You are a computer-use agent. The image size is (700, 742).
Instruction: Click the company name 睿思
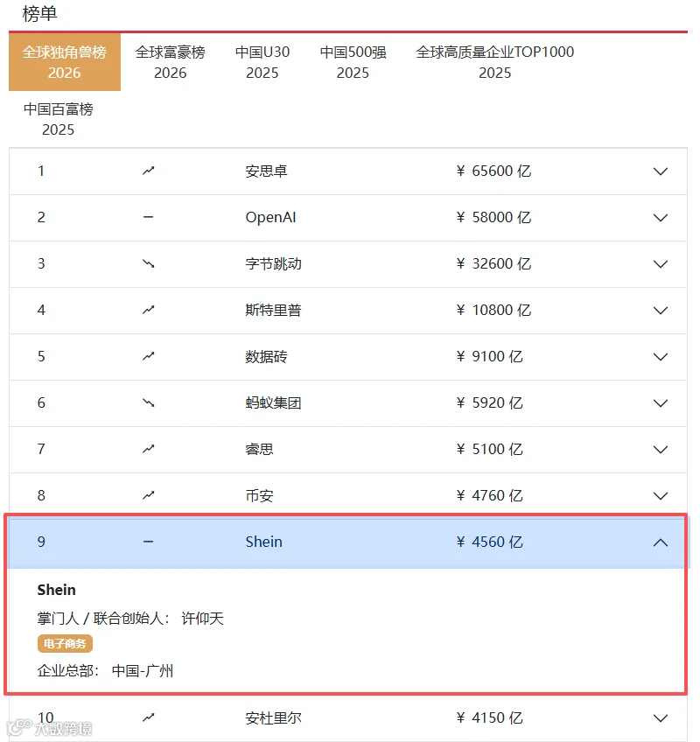point(259,449)
